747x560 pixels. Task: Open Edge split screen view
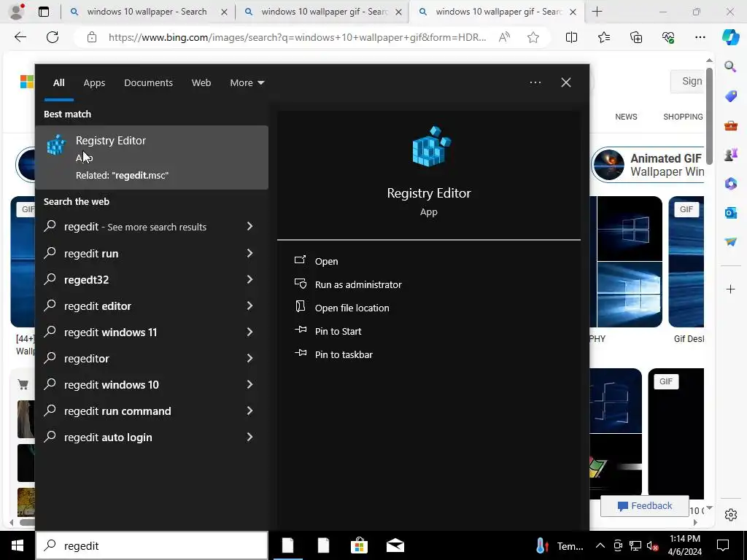click(x=571, y=37)
